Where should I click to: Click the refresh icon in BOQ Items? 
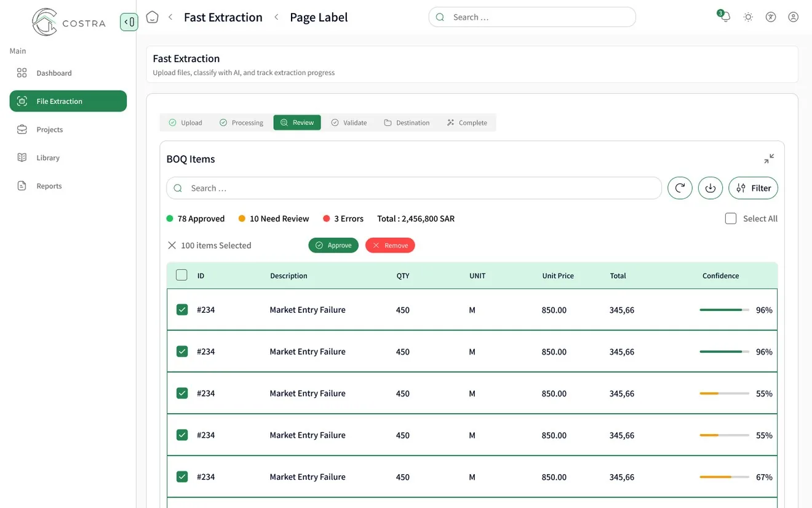coord(680,188)
